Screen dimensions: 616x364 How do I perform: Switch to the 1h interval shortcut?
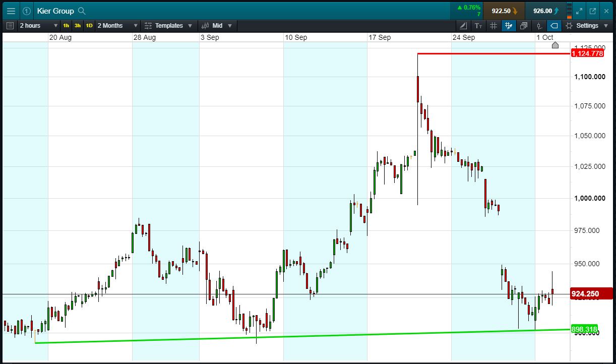66,26
